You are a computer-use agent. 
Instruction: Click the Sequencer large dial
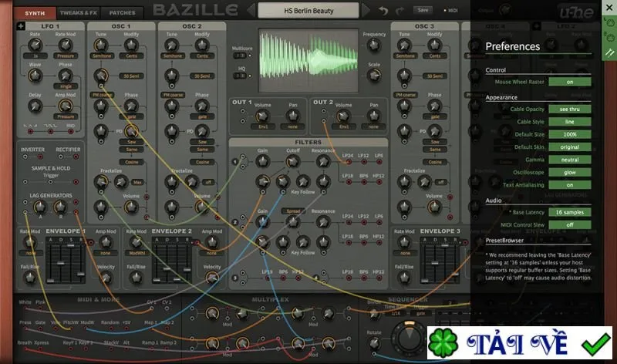click(410, 338)
